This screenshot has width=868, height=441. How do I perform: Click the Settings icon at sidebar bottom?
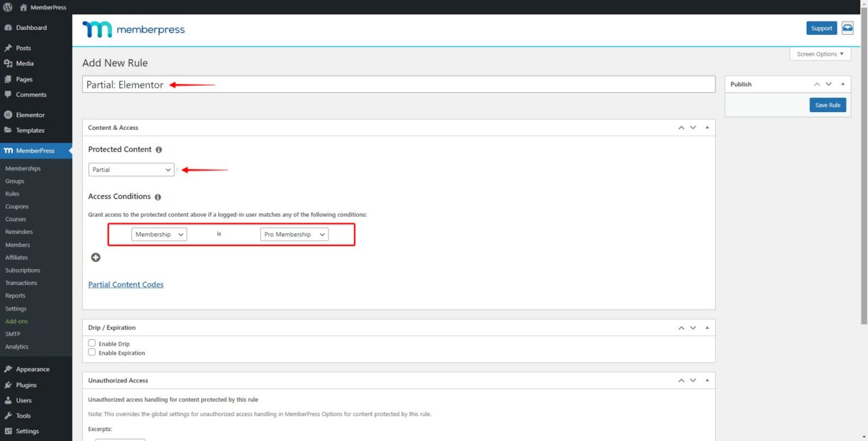tap(8, 431)
